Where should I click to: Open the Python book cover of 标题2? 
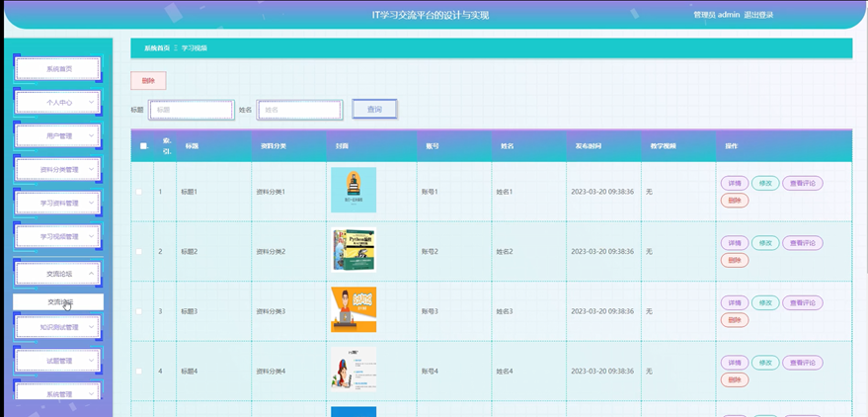354,250
